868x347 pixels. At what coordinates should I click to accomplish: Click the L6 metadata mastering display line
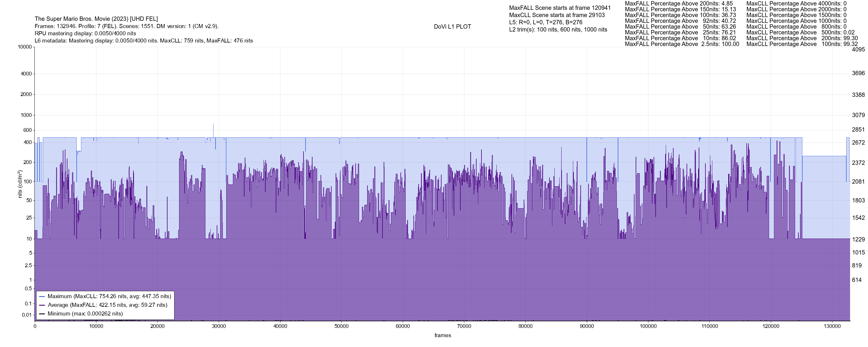(x=144, y=41)
